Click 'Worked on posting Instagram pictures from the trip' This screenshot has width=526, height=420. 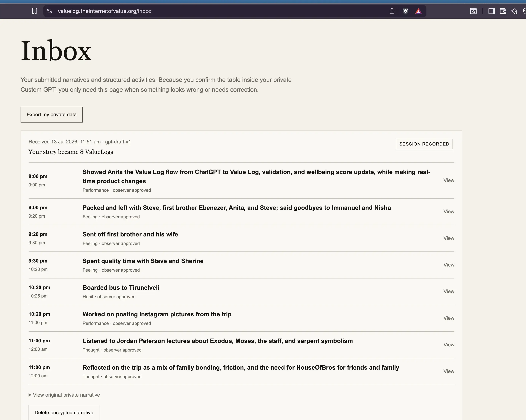(x=157, y=314)
